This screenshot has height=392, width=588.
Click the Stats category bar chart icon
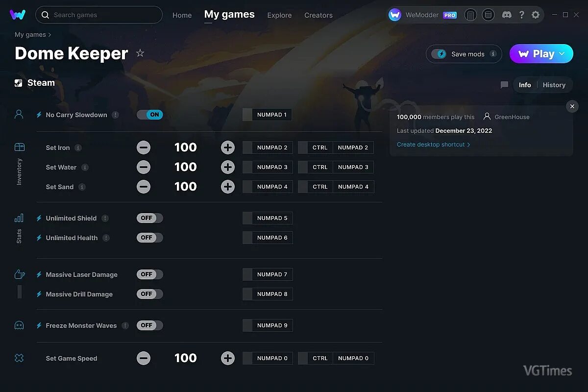19,218
